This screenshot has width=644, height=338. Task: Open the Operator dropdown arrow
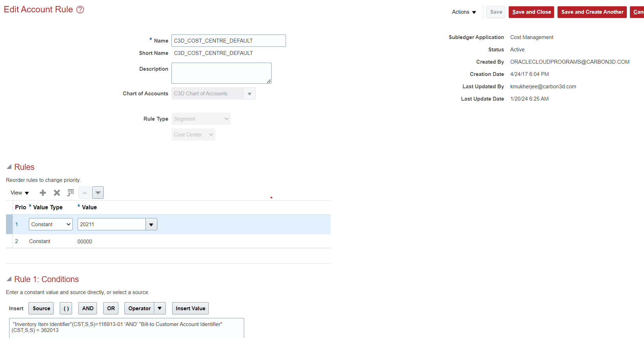(160, 308)
